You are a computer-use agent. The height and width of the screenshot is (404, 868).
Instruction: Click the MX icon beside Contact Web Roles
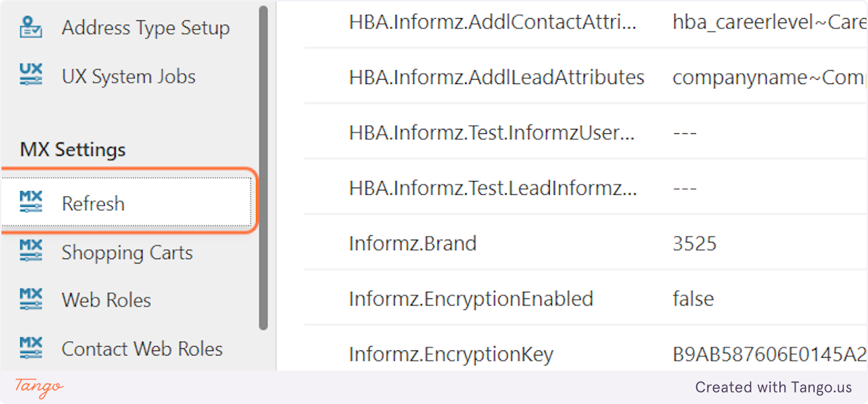click(31, 348)
